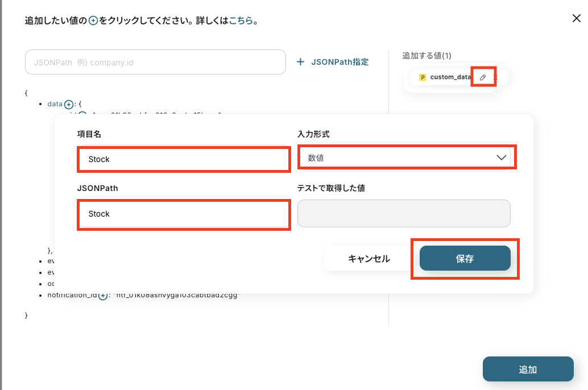
Task: Click the JSONPath field containing Stock
Action: tap(184, 214)
